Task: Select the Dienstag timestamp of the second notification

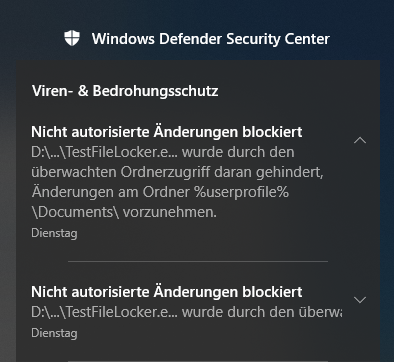Action: 54,333
